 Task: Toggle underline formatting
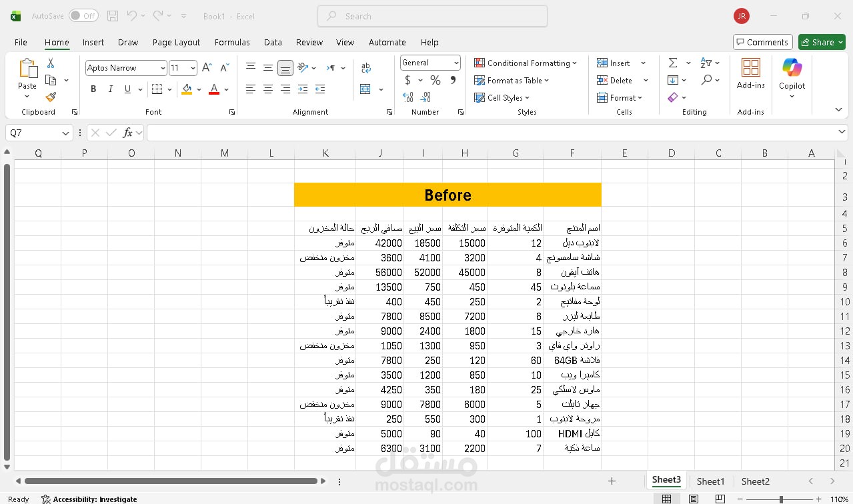coord(126,89)
